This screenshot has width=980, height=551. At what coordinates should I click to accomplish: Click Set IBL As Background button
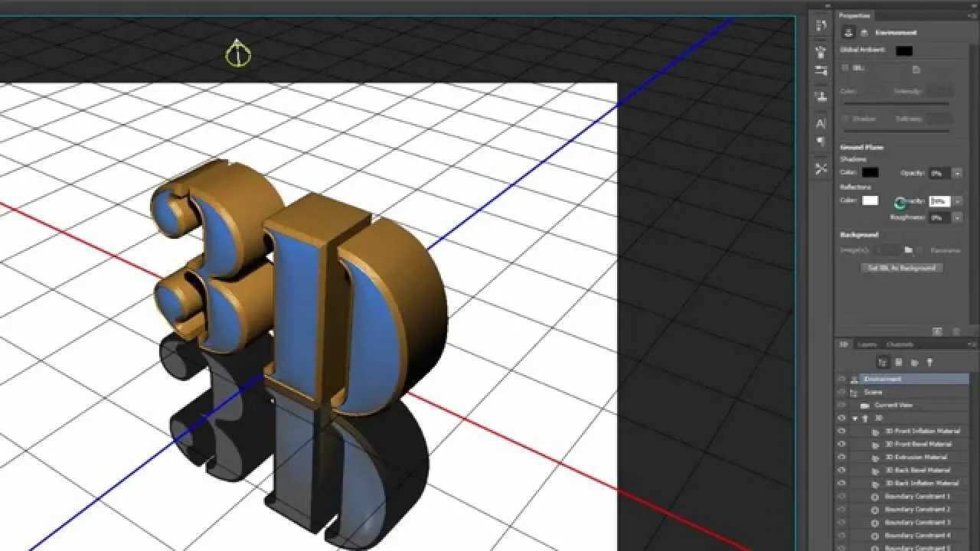tap(902, 268)
